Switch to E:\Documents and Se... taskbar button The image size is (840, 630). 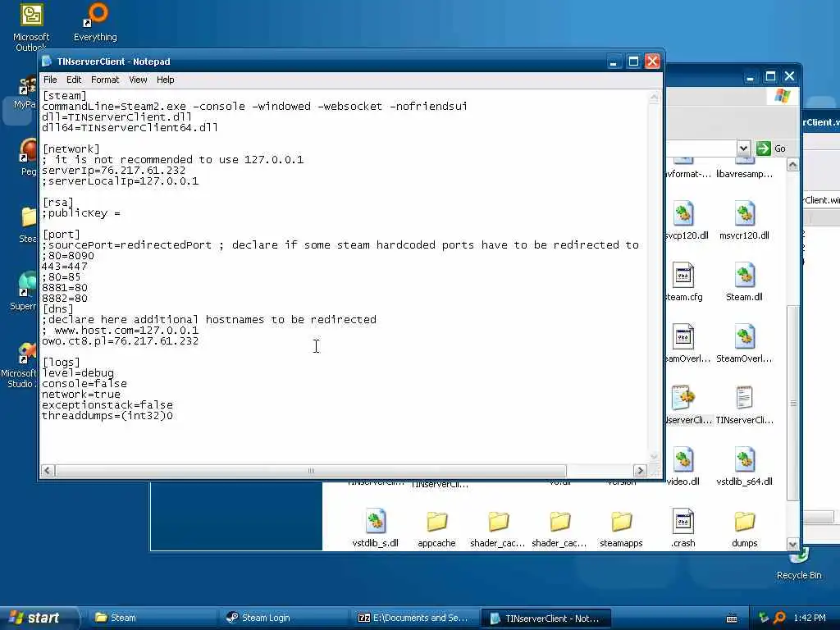click(414, 618)
